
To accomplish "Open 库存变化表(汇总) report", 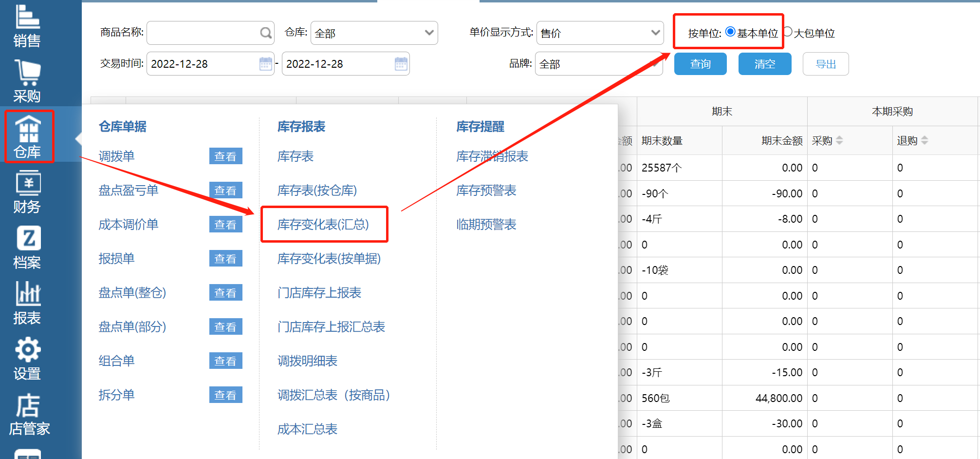I will point(323,225).
